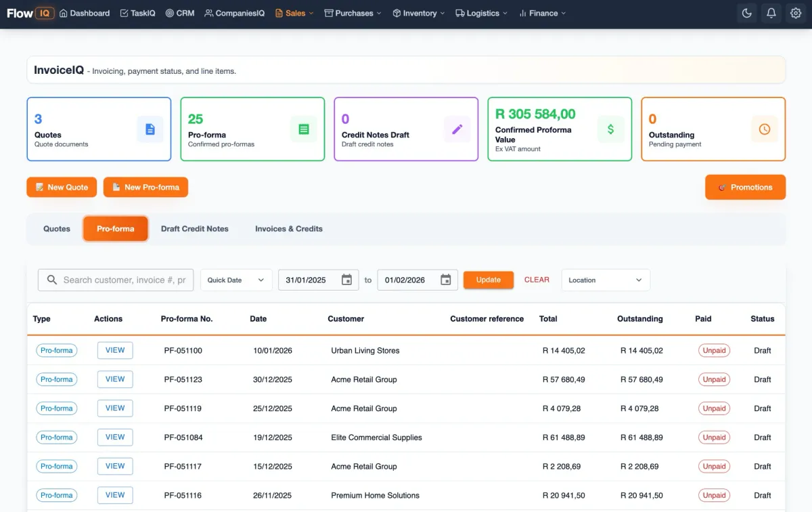This screenshot has height=512, width=812.
Task: Click the Credit Notes Draft pencil icon
Action: [x=457, y=129]
